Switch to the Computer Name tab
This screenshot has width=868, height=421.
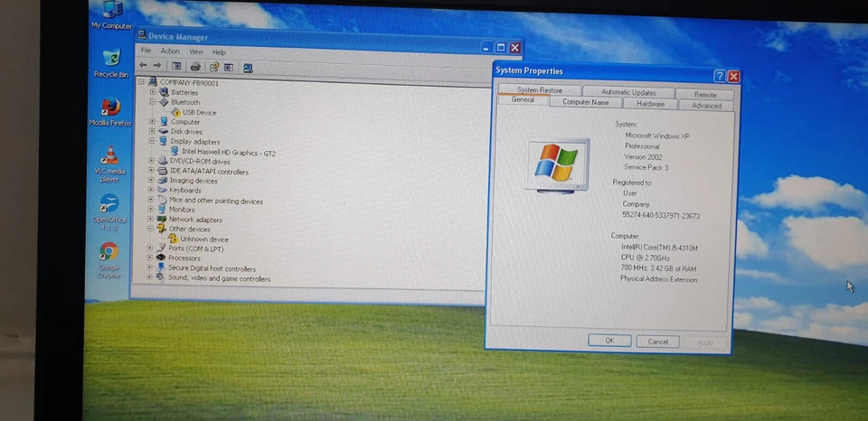coord(585,102)
